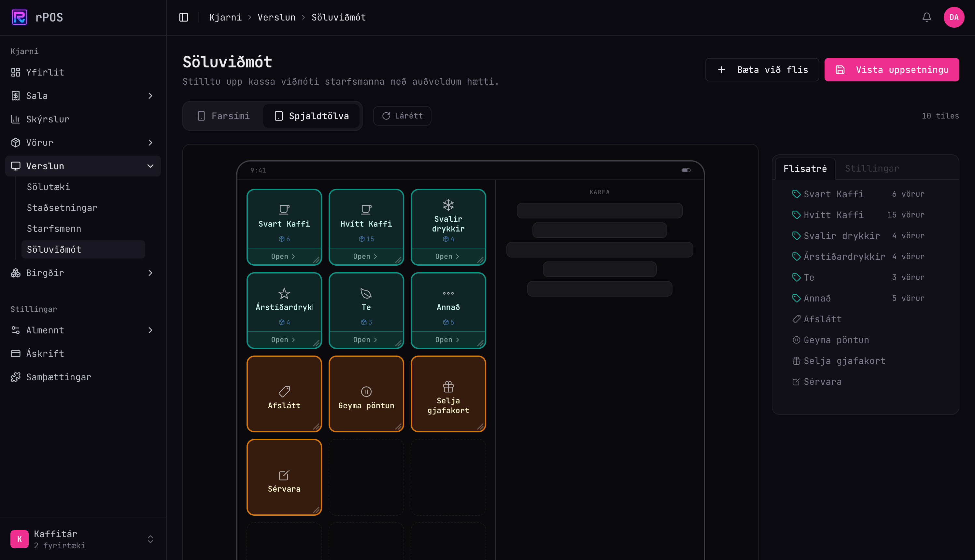Open the Kaffitár company switcher
The height and width of the screenshot is (560, 975).
click(x=83, y=539)
